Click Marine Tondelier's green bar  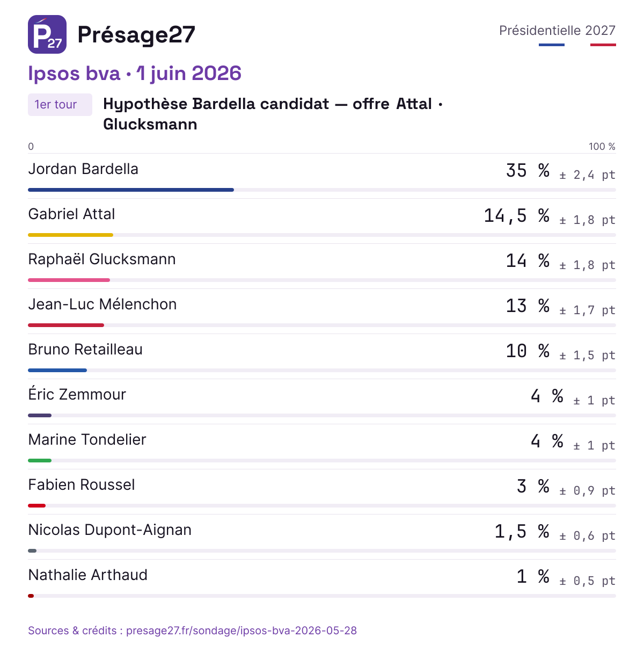coord(40,460)
